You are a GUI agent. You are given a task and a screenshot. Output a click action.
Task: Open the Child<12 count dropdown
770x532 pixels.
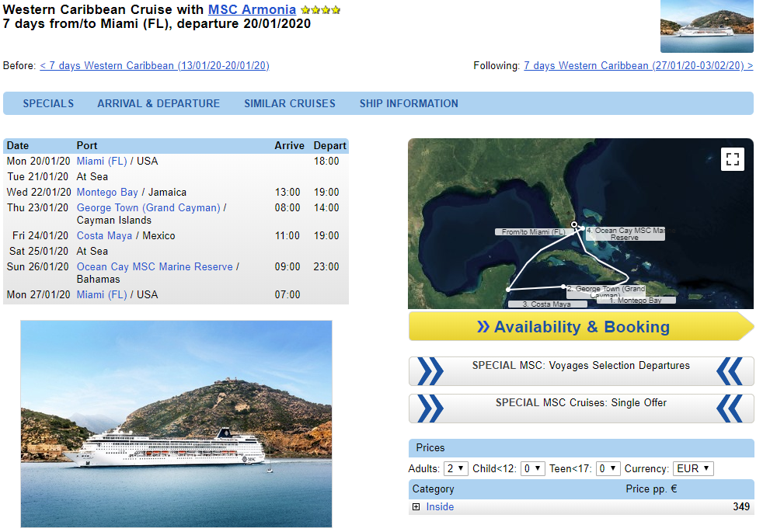532,468
